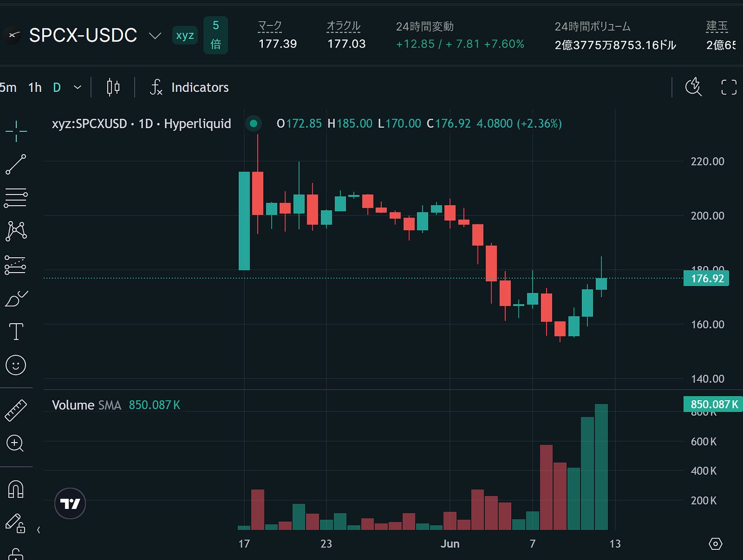The image size is (743, 560).
Task: Expand the timeframe dropdown chevron
Action: [78, 87]
